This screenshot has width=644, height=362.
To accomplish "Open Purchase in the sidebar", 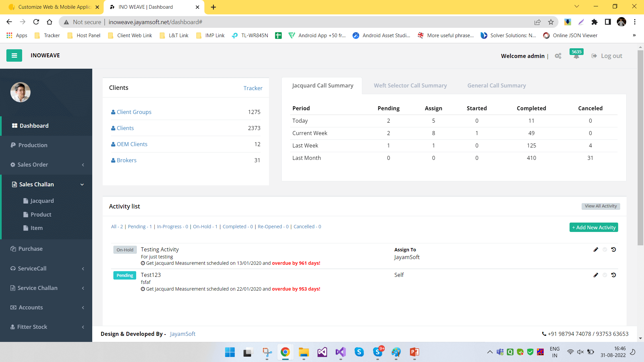I will [x=46, y=249].
